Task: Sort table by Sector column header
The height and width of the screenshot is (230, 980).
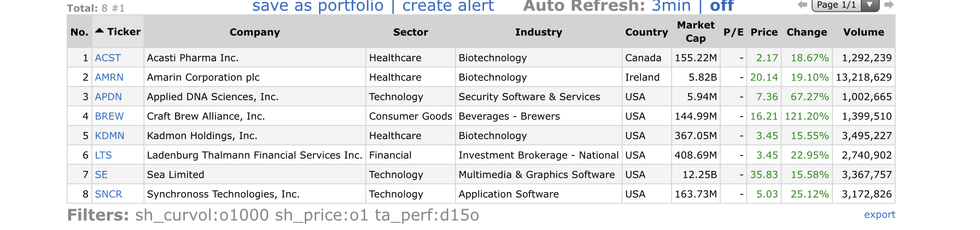Action: (410, 32)
